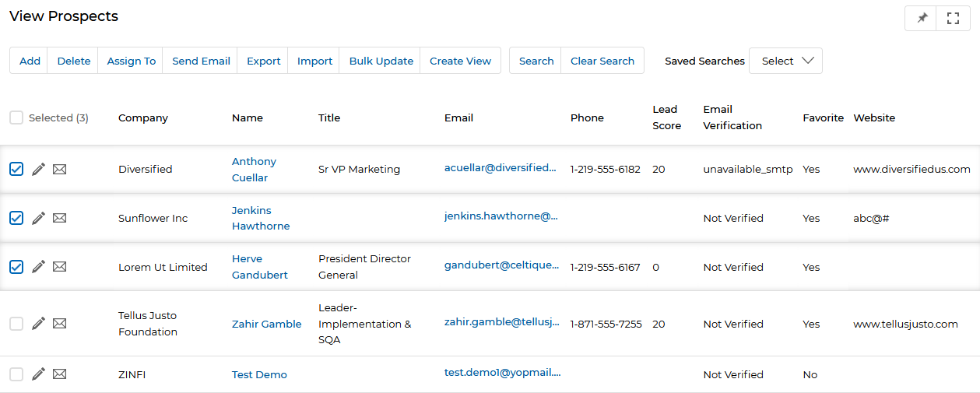This screenshot has height=393, width=980.
Task: Uncheck the Sunflower Inc row checkbox
Action: (x=16, y=218)
